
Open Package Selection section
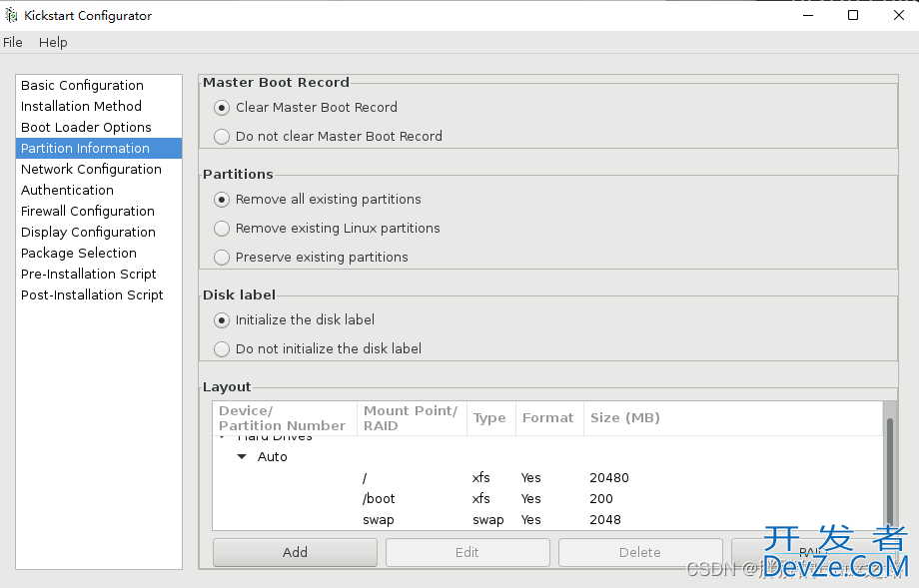(99, 253)
